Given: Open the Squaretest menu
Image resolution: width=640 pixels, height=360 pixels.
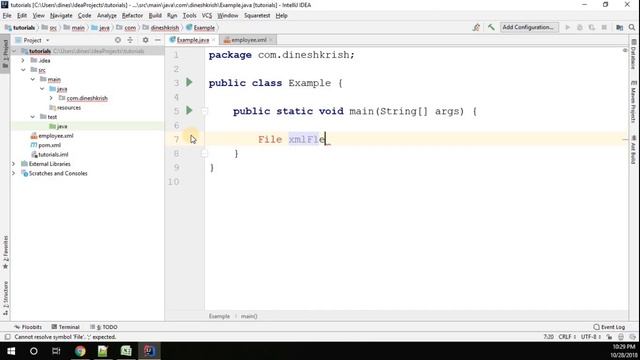Looking at the screenshot, I should [x=257, y=16].
